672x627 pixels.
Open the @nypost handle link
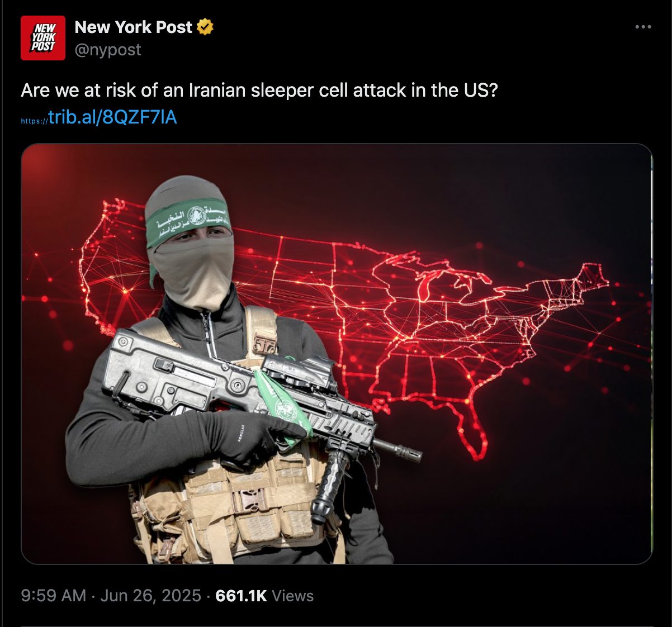(108, 50)
